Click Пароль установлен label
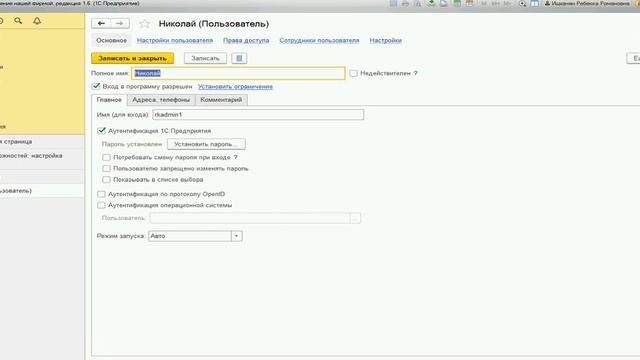 pos(132,144)
